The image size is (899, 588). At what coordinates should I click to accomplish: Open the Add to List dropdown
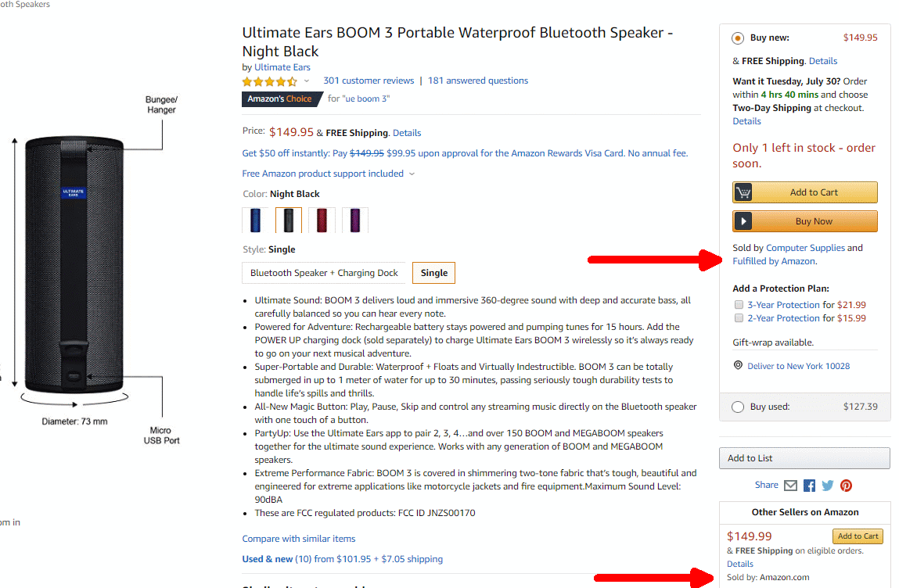coord(804,458)
